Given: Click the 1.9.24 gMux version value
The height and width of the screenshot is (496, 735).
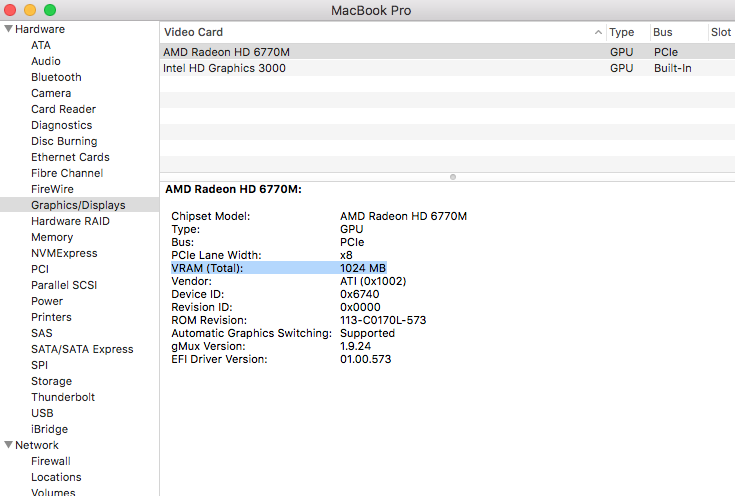Looking at the screenshot, I should tap(355, 346).
